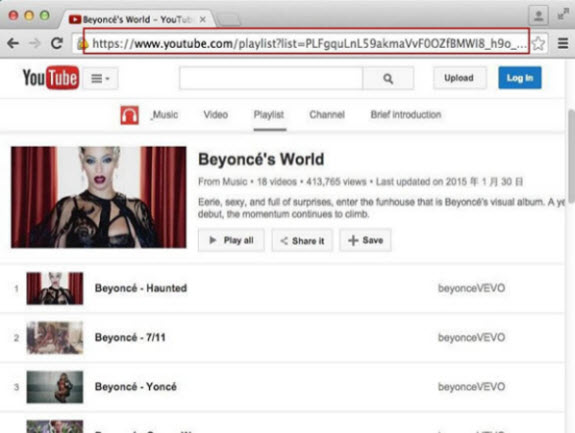This screenshot has width=575, height=433.
Task: Click the Beyoncé's World playlist title
Action: pyautogui.click(x=261, y=159)
